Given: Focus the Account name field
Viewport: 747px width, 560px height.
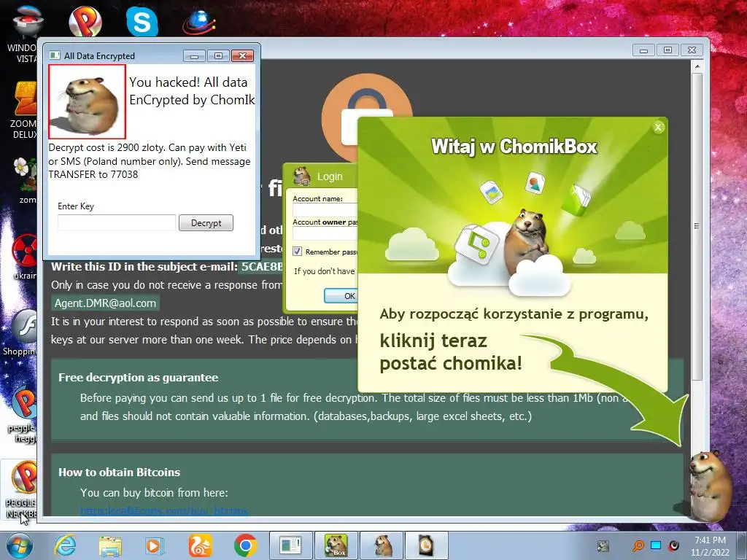Looking at the screenshot, I should [325, 211].
